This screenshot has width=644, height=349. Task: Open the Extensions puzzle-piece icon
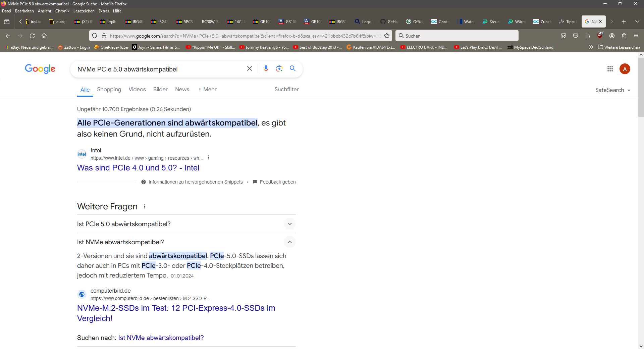tap(624, 36)
